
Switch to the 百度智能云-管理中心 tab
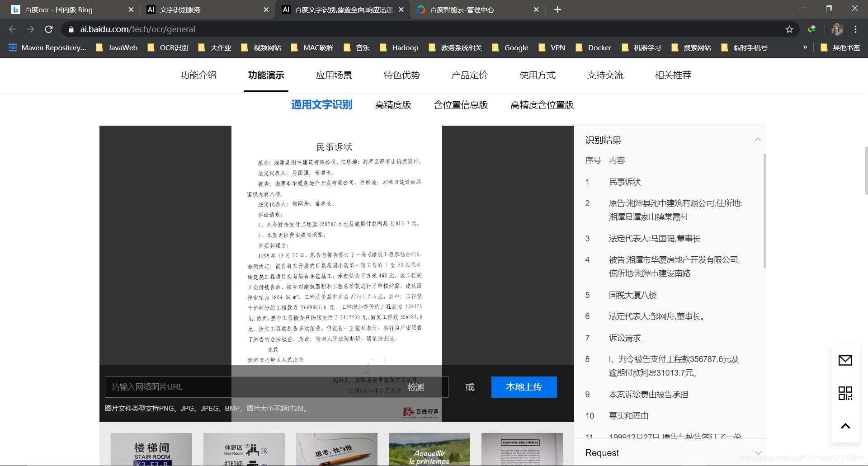(x=477, y=9)
